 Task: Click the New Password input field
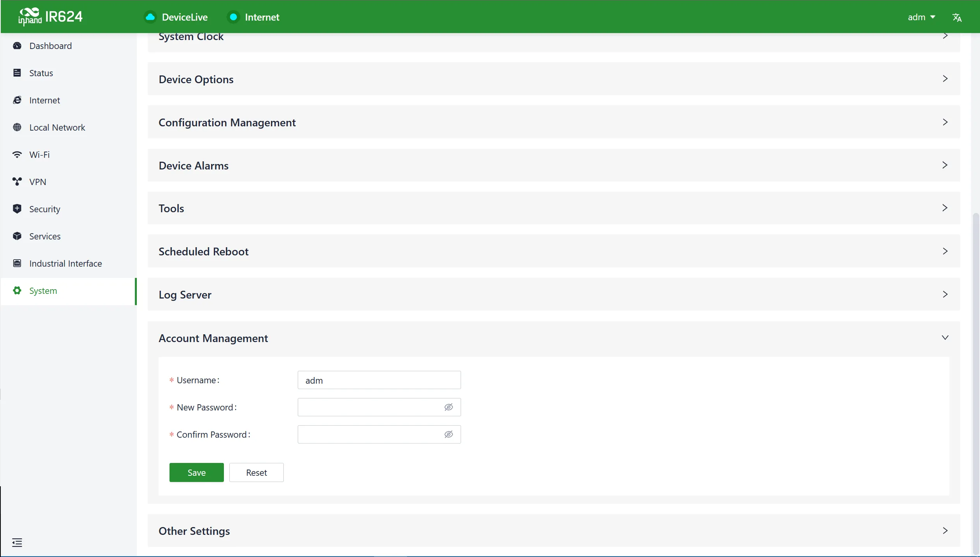(379, 407)
